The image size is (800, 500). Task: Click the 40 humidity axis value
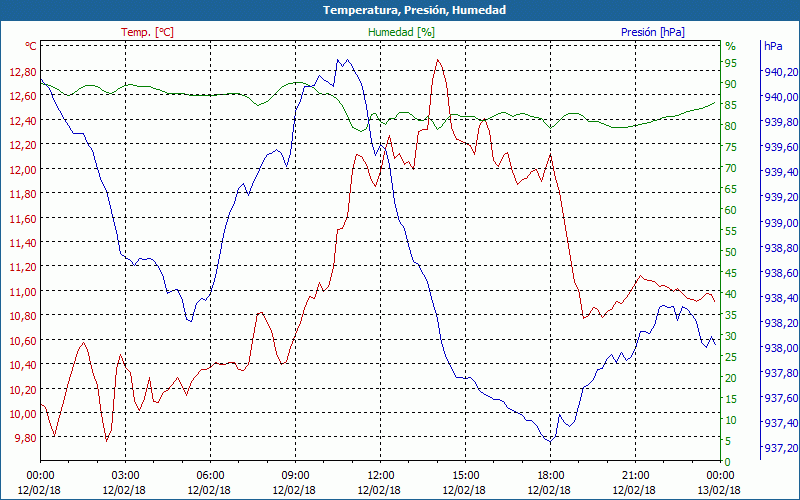(731, 294)
